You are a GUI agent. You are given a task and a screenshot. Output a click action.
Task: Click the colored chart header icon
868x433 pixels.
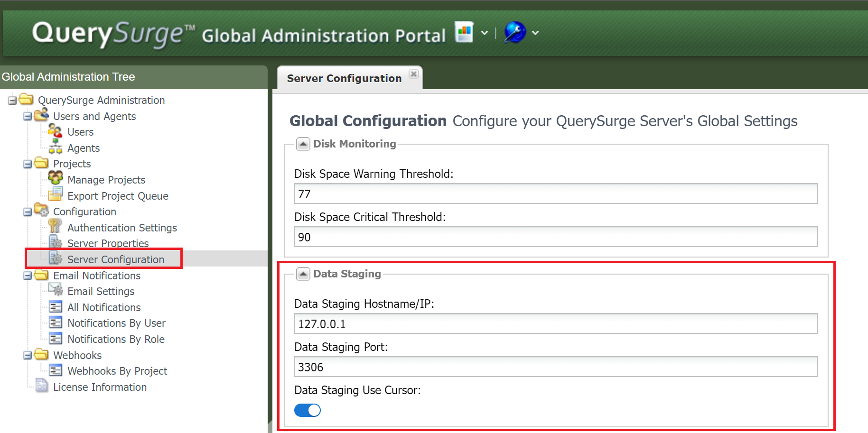point(464,32)
